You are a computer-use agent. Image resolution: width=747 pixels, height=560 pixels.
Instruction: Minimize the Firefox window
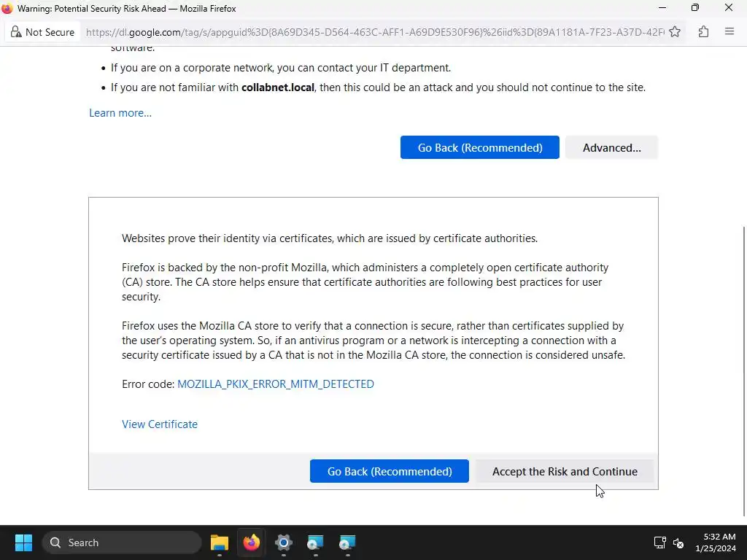(x=662, y=8)
